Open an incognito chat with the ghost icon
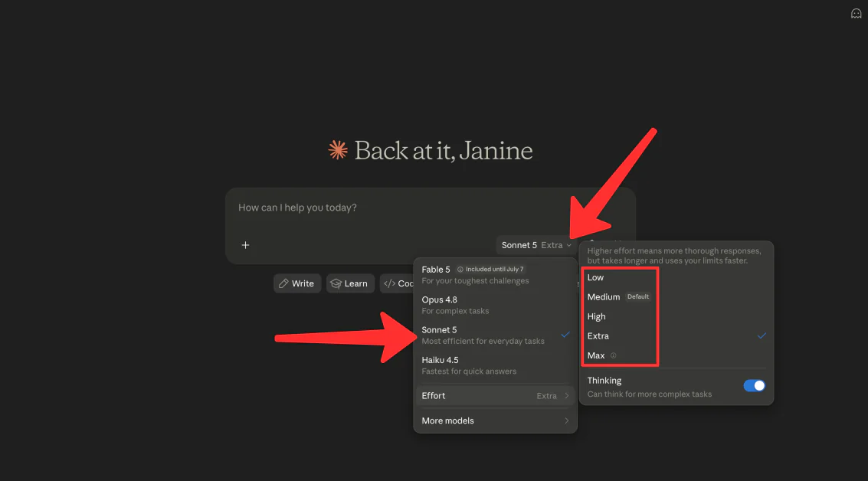This screenshot has width=868, height=481. click(856, 14)
